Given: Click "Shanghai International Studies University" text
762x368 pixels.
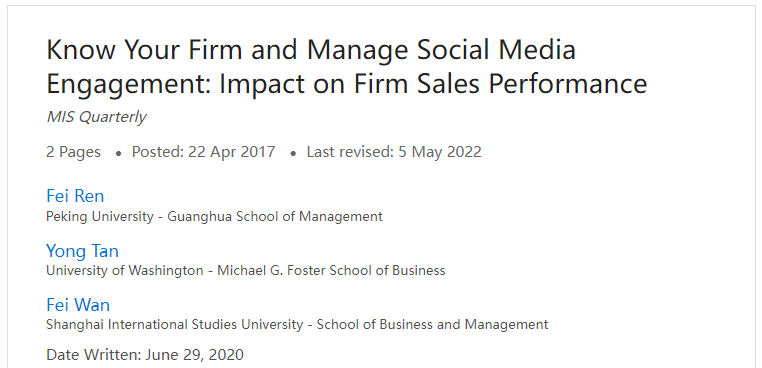Looking at the screenshot, I should point(174,324).
